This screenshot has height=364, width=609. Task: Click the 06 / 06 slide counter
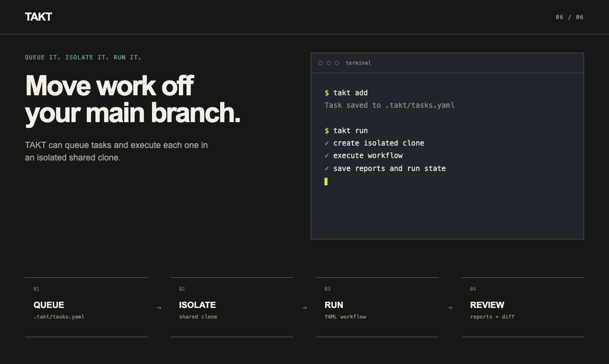570,17
